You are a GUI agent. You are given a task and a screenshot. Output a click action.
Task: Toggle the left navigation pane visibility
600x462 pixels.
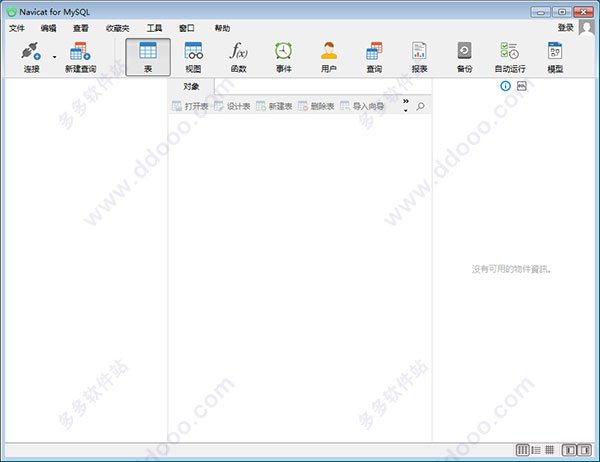(569, 450)
